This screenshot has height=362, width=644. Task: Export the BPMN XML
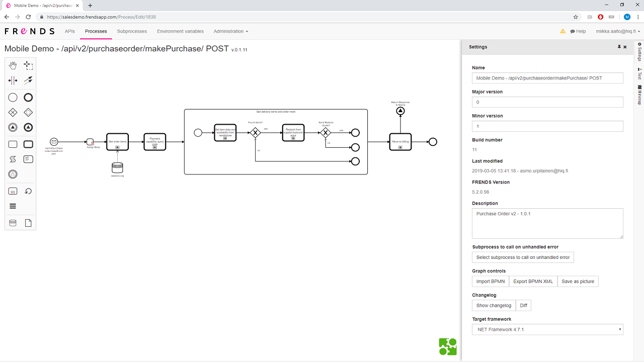click(x=533, y=282)
